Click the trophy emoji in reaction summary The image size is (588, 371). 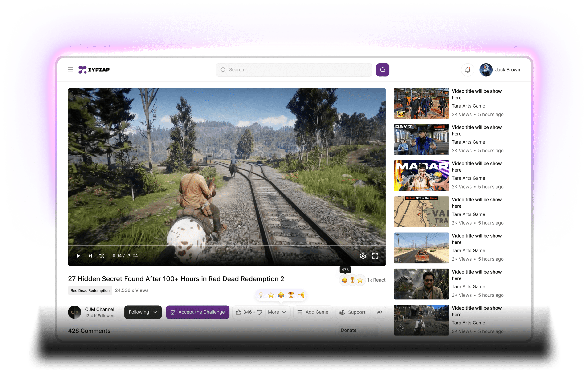pyautogui.click(x=352, y=280)
